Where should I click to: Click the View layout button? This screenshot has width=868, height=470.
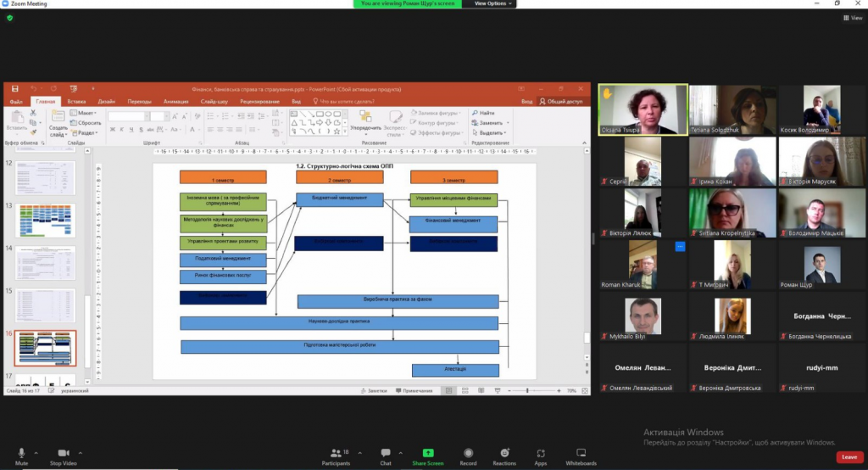tap(852, 18)
